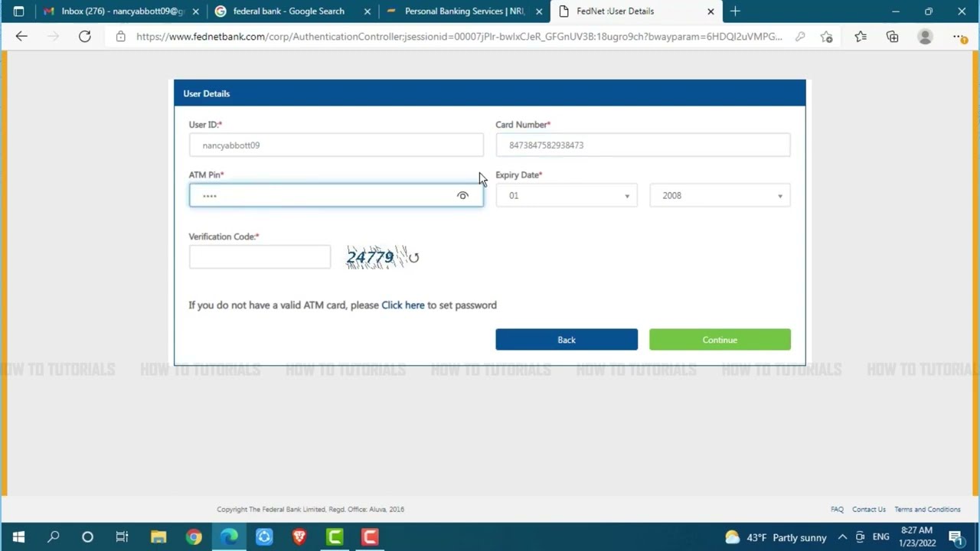980x551 pixels.
Task: Refresh the captcha verification code
Action: tap(413, 258)
